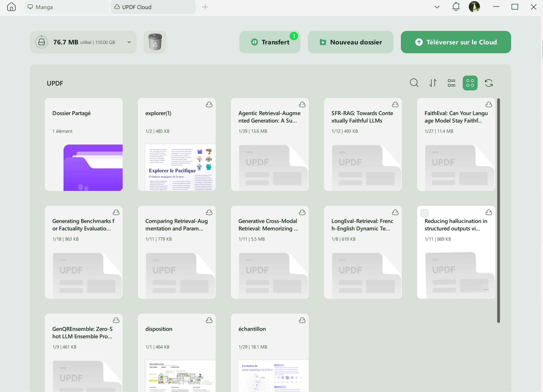The image size is (543, 392).
Task: Click Téléverser sur le Cloud
Action: coord(455,42)
